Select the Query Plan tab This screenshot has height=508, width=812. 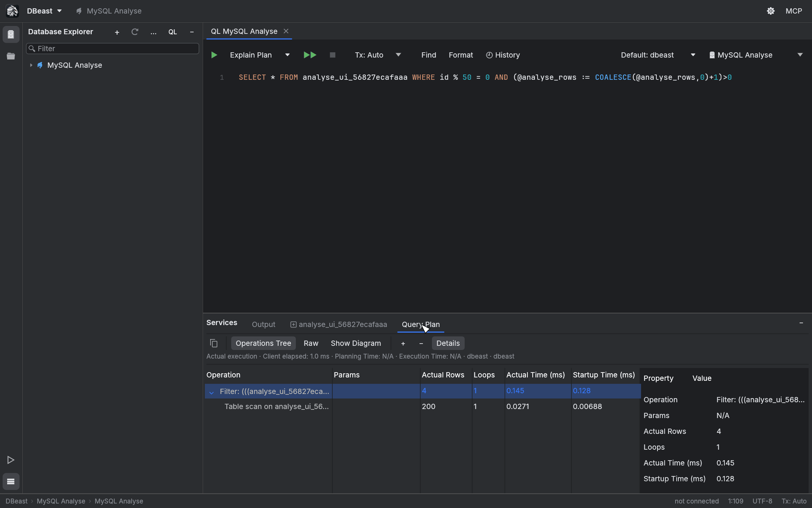(x=421, y=324)
